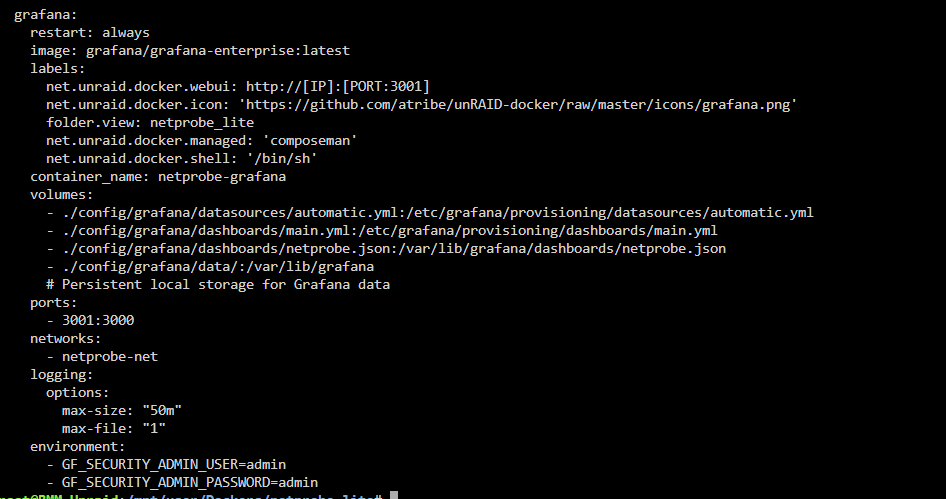Click the folder.view netprobe_lite label
Image resolution: width=946 pixels, height=499 pixels.
pyautogui.click(x=150, y=122)
